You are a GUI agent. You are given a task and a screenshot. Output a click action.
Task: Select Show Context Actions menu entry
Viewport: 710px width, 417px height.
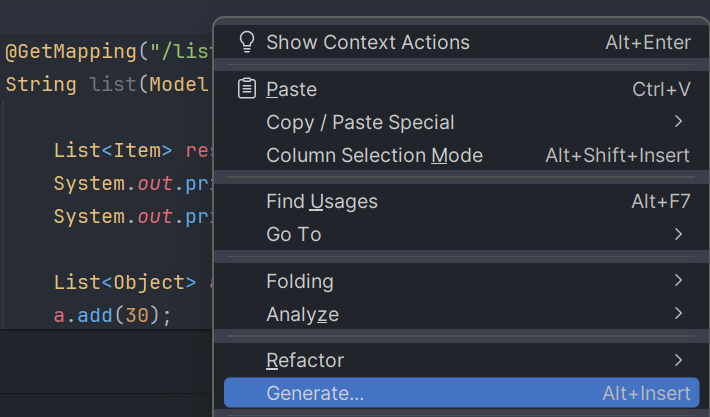pos(368,43)
